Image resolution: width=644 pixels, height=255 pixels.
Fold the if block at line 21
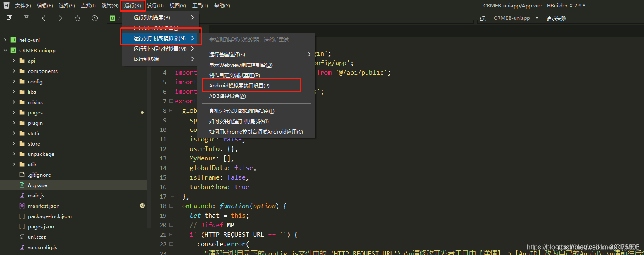click(x=171, y=235)
